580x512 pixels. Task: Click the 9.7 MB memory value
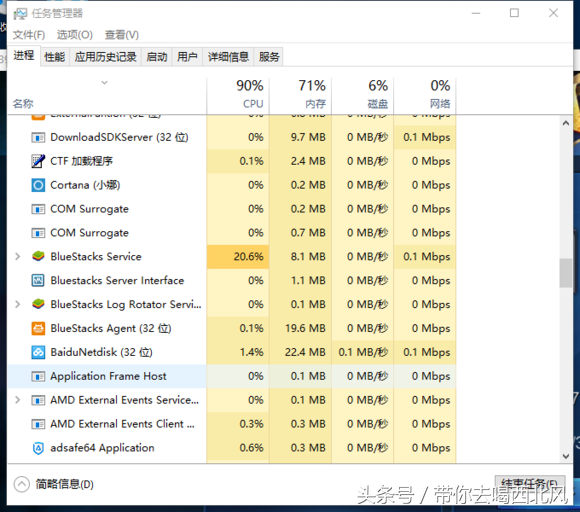[308, 137]
